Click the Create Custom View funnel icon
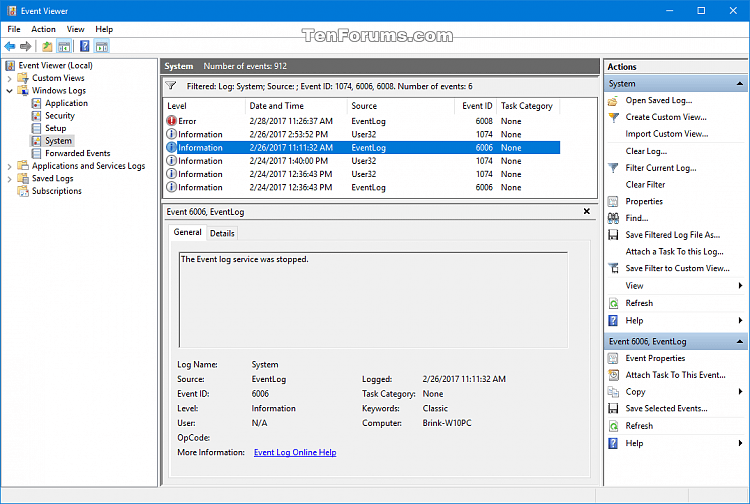This screenshot has width=750, height=504. [x=613, y=117]
